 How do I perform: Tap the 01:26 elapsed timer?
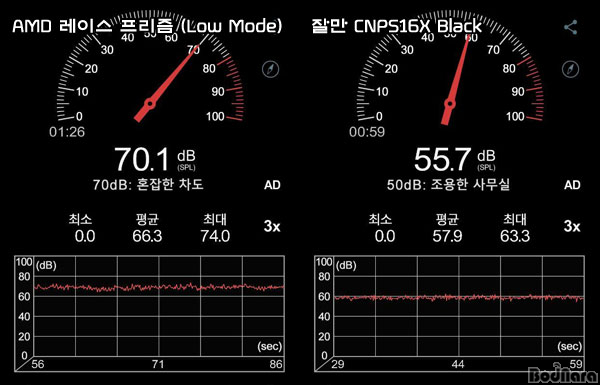tap(67, 132)
